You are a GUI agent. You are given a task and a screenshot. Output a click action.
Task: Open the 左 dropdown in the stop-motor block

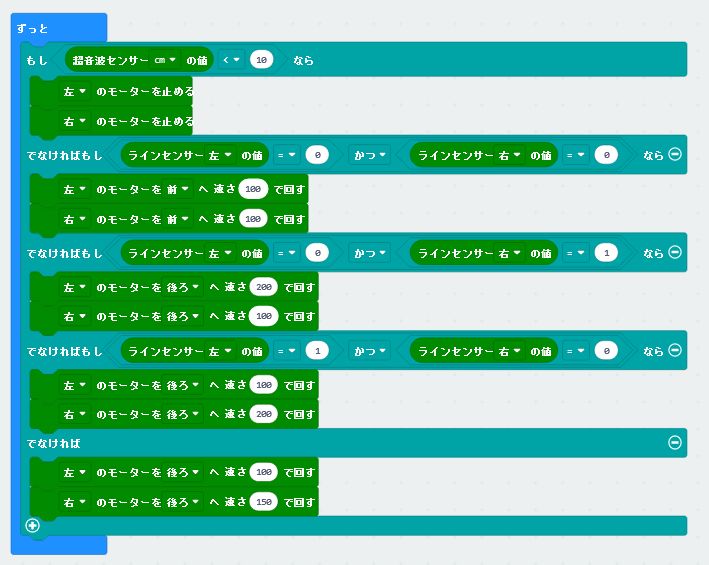(x=75, y=92)
